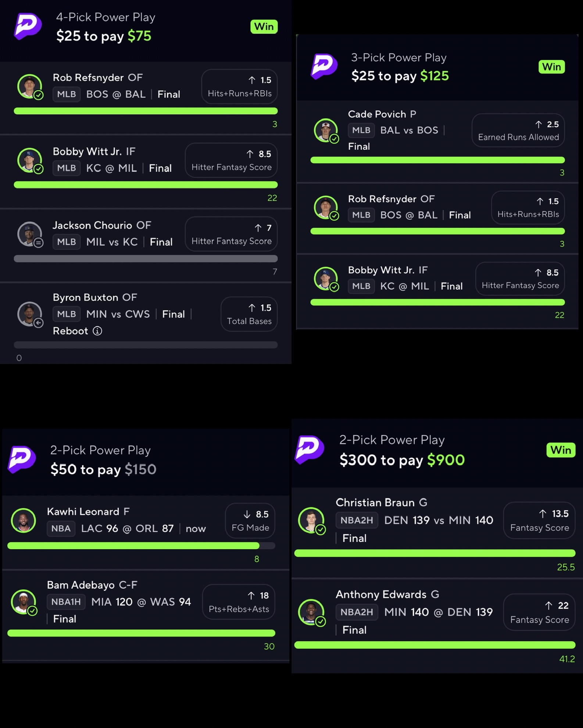Click the PrizePicks logo on the $125 card

pyautogui.click(x=324, y=66)
